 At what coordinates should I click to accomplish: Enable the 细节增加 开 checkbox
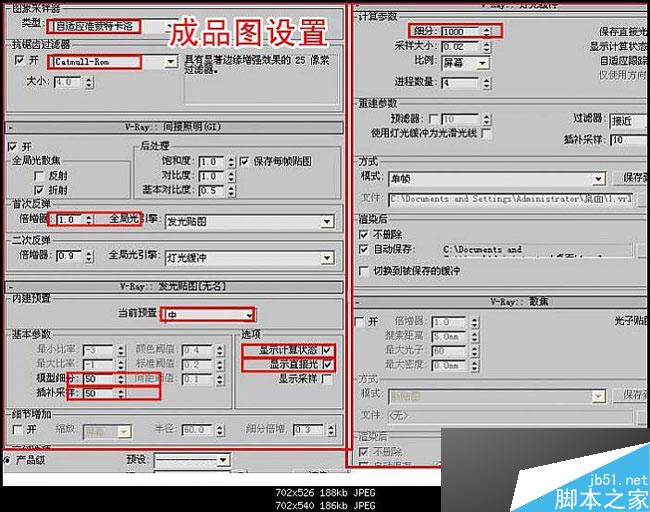tap(17, 429)
